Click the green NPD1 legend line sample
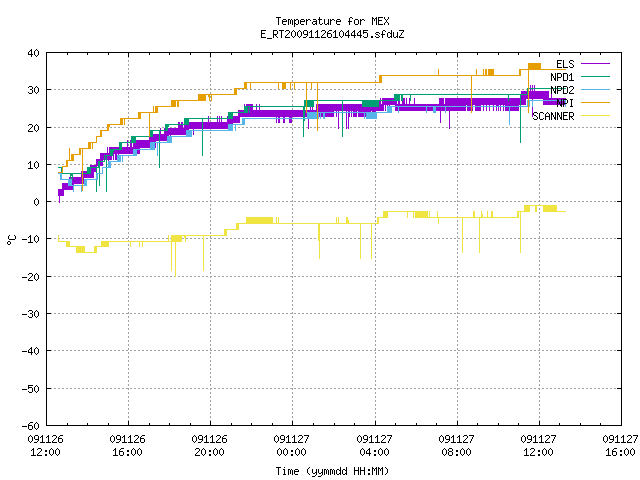 pos(595,76)
